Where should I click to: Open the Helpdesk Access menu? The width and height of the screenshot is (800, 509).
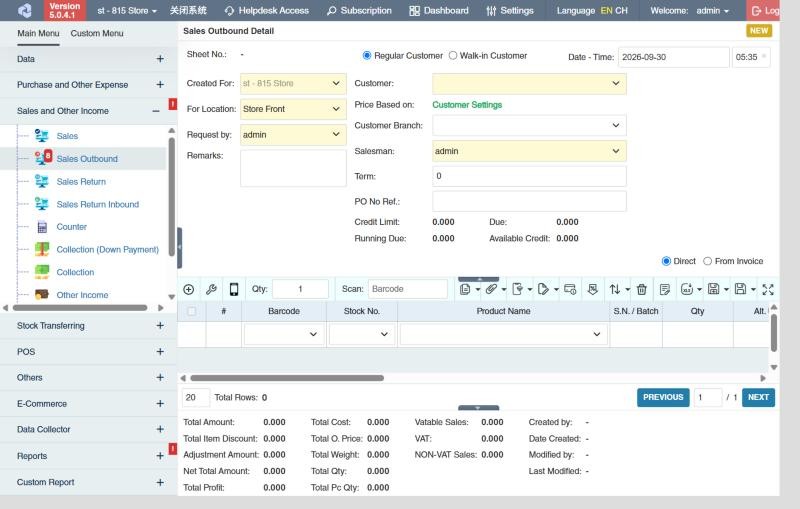(267, 11)
